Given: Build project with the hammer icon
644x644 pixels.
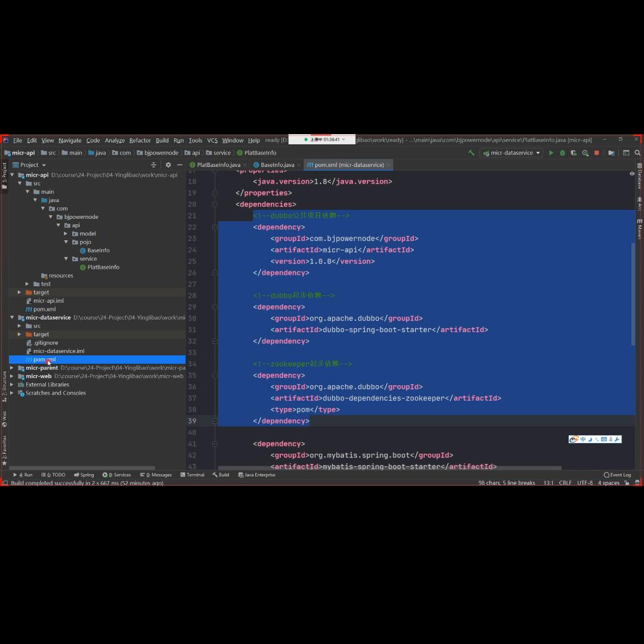Looking at the screenshot, I should 471,153.
